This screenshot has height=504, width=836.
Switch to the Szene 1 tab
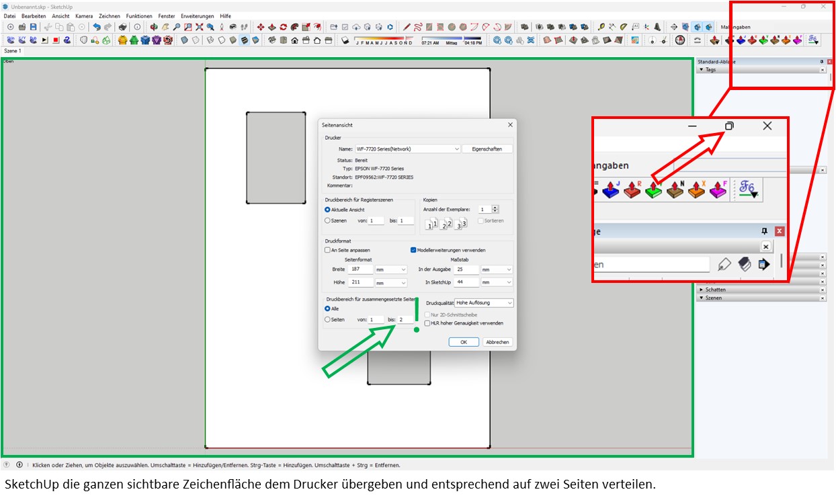pos(12,51)
